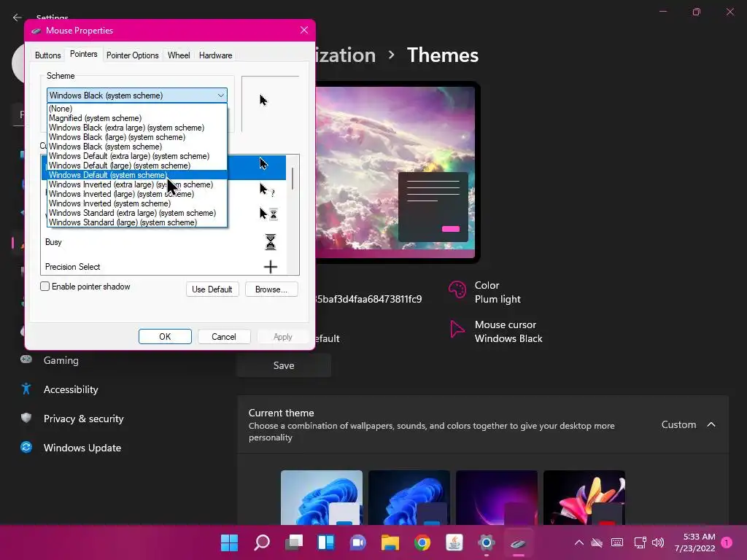This screenshot has height=560, width=747.
Task: Switch to the Pointers tab
Action: (x=83, y=54)
